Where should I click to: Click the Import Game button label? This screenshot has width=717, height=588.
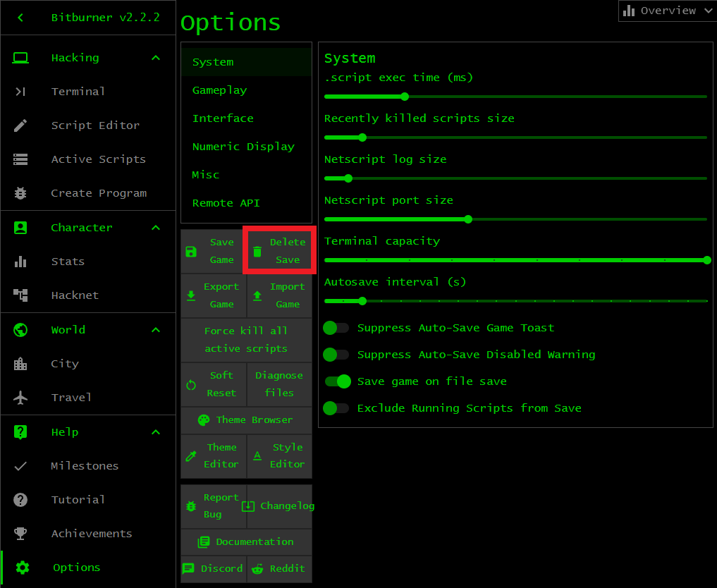point(288,295)
